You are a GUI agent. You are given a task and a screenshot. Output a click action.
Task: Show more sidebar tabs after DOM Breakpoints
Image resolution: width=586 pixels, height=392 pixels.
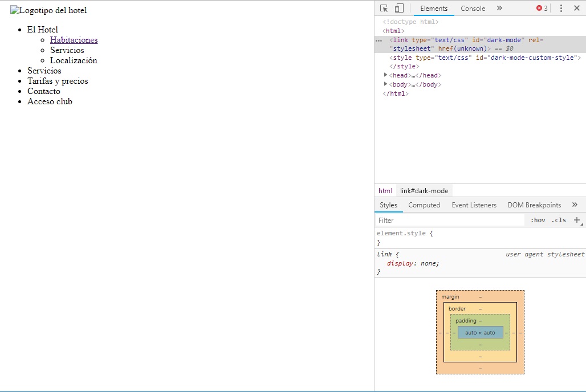click(575, 205)
